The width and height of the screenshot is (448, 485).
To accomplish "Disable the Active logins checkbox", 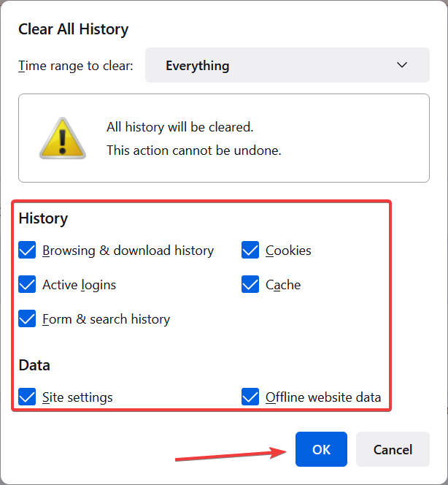I will (27, 284).
